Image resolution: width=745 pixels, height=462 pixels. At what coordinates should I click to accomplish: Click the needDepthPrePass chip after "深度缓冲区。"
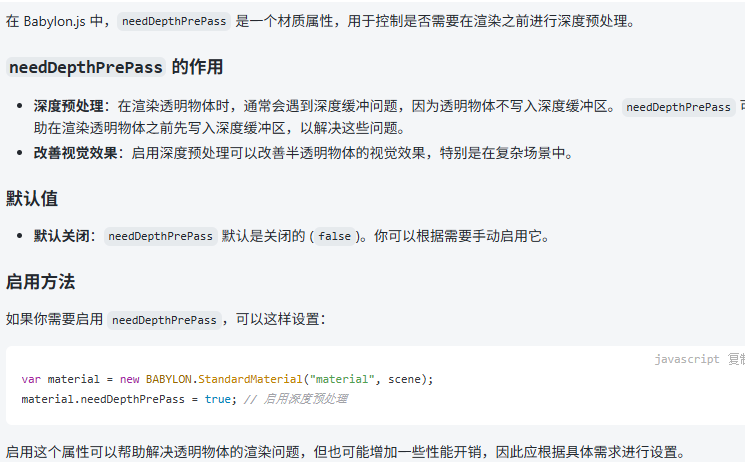(678, 107)
